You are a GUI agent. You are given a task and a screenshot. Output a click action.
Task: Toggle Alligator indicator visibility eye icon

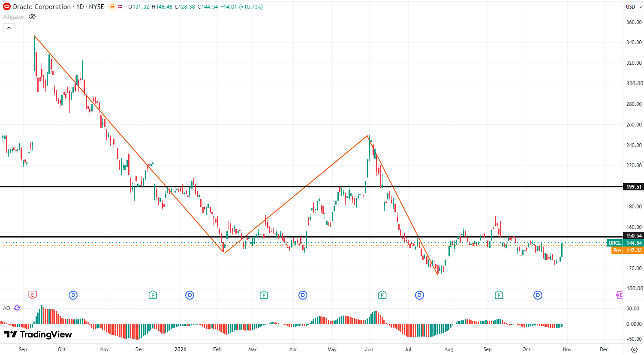[32, 17]
